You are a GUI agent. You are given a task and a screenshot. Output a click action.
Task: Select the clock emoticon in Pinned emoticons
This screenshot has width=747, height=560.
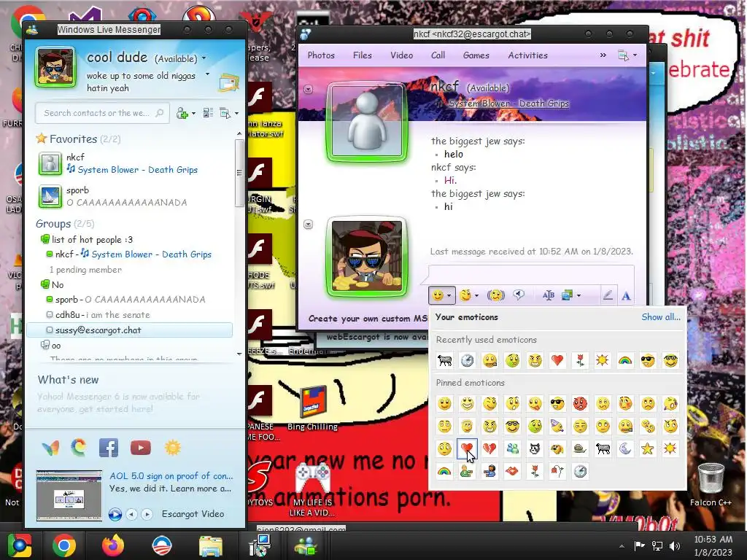(580, 472)
